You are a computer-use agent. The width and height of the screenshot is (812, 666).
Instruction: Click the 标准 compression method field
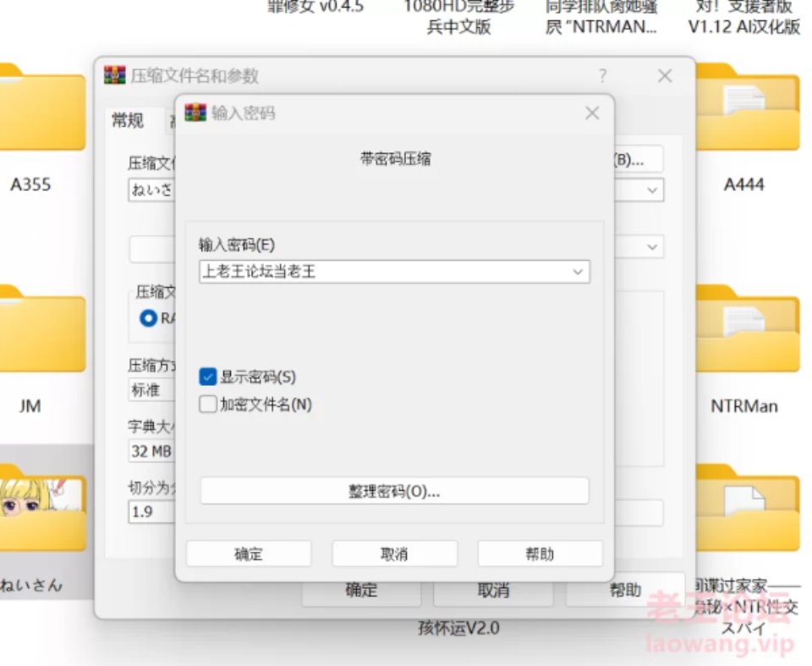[x=151, y=390]
